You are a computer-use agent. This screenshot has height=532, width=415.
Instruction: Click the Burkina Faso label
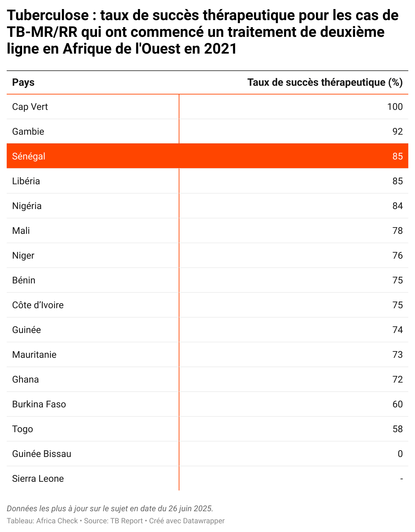coord(39,404)
